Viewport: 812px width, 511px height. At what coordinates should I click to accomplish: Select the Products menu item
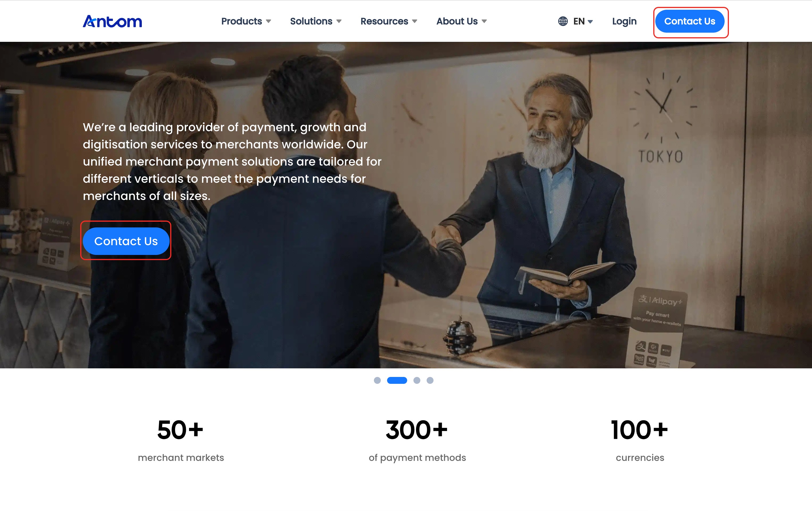(242, 21)
